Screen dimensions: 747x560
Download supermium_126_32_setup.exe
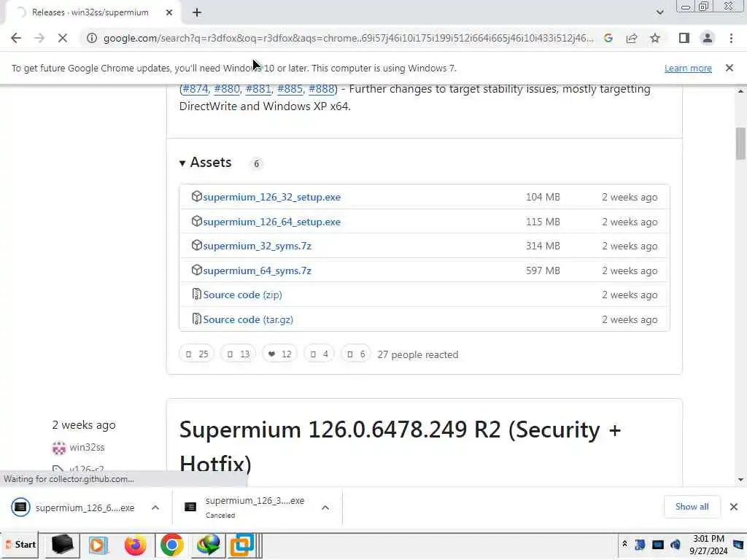[x=271, y=197]
